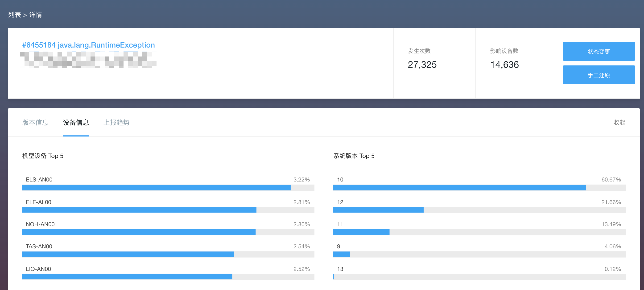644x290 pixels.
Task: Click system version 10 label
Action: point(340,179)
